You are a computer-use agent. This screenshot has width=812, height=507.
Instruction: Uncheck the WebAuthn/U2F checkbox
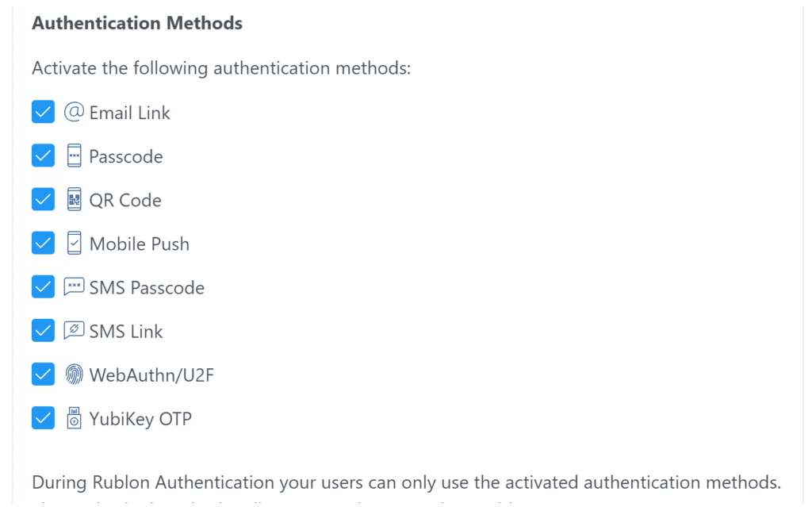(43, 374)
